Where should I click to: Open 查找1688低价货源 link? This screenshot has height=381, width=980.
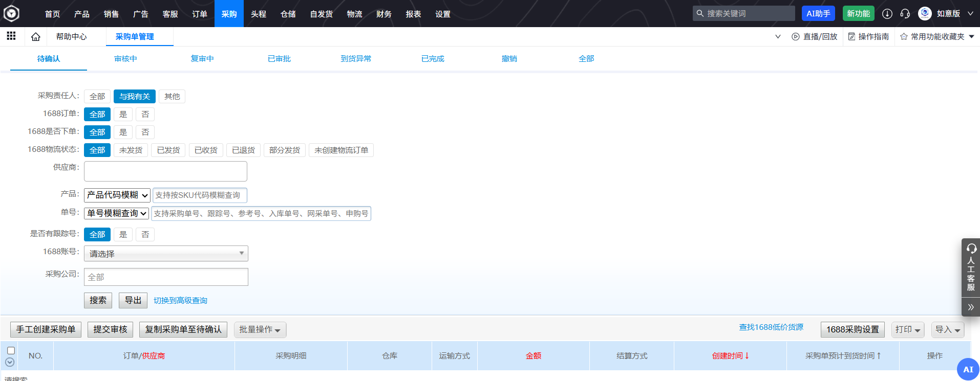[771, 327]
